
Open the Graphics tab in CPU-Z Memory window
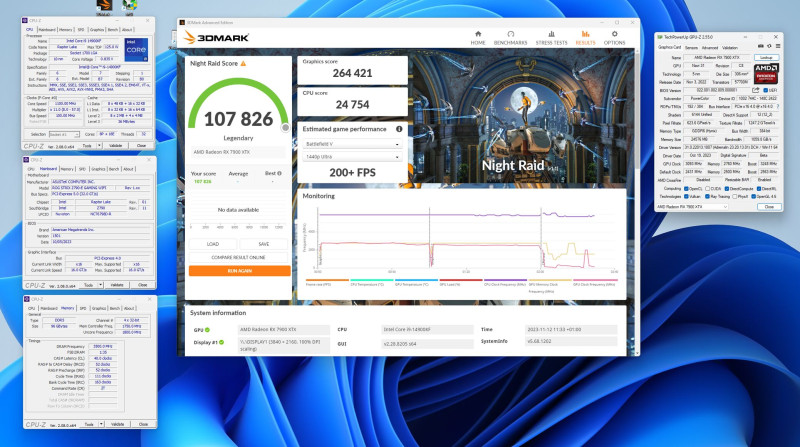point(99,308)
